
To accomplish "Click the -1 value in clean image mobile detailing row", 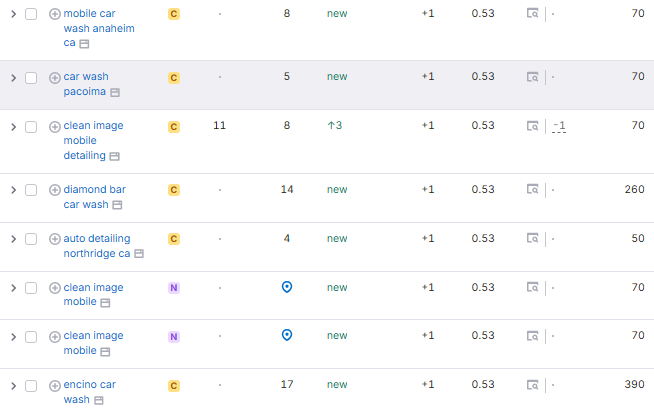I will [x=560, y=126].
